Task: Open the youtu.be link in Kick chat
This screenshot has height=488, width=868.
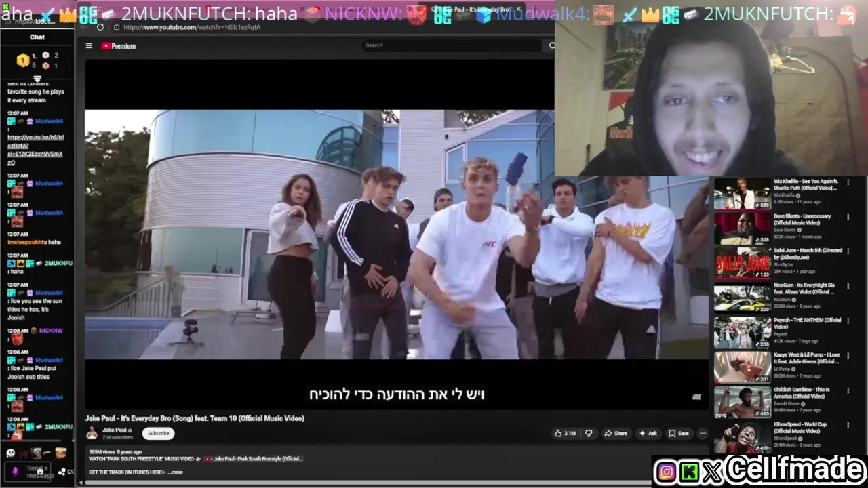Action: 35,150
